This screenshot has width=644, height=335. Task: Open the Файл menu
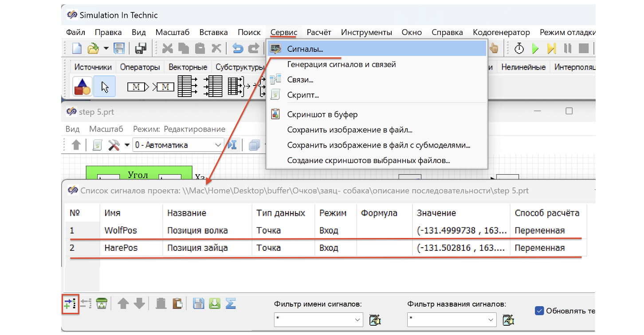(x=75, y=32)
